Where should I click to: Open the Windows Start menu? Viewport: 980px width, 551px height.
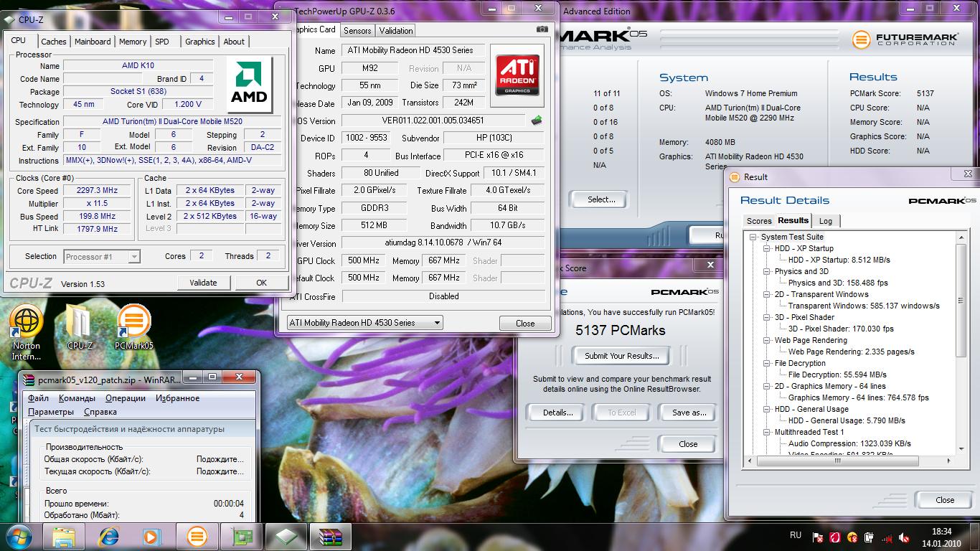[x=18, y=536]
